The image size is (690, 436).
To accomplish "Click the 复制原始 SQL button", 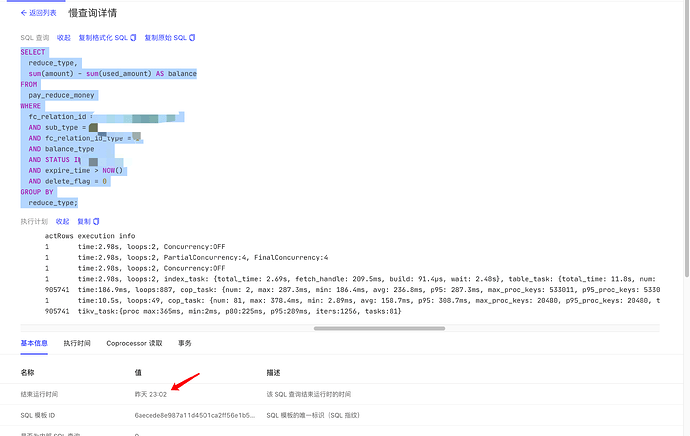I will pyautogui.click(x=169, y=38).
